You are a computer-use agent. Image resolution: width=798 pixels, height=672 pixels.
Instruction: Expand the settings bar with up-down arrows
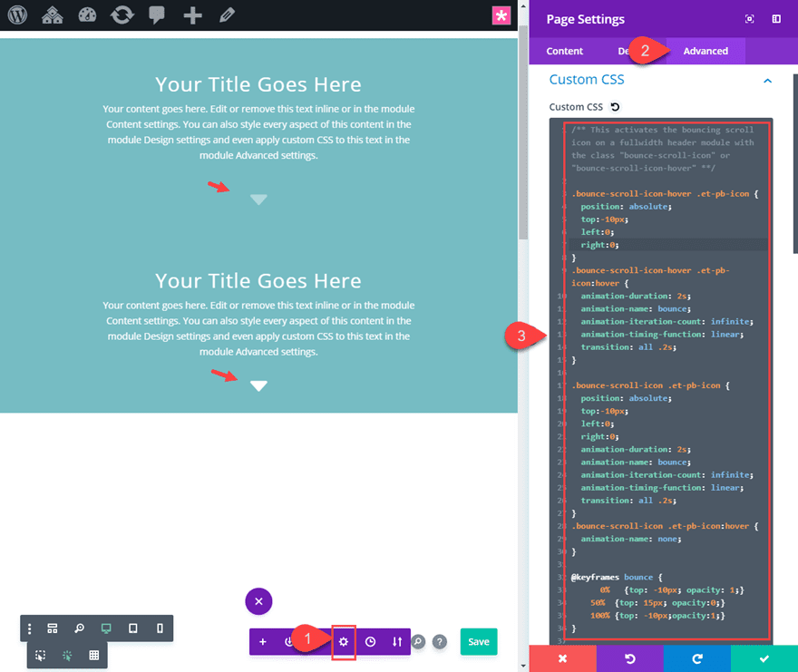tap(397, 641)
